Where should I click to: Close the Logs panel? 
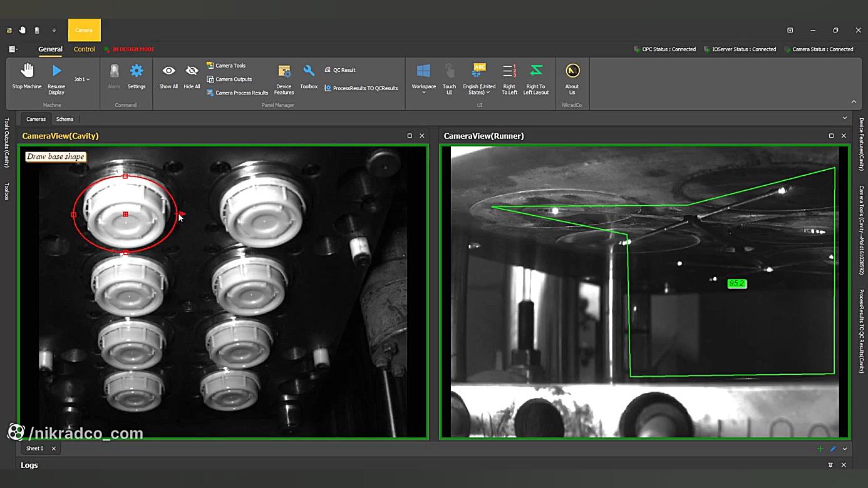pos(844,465)
